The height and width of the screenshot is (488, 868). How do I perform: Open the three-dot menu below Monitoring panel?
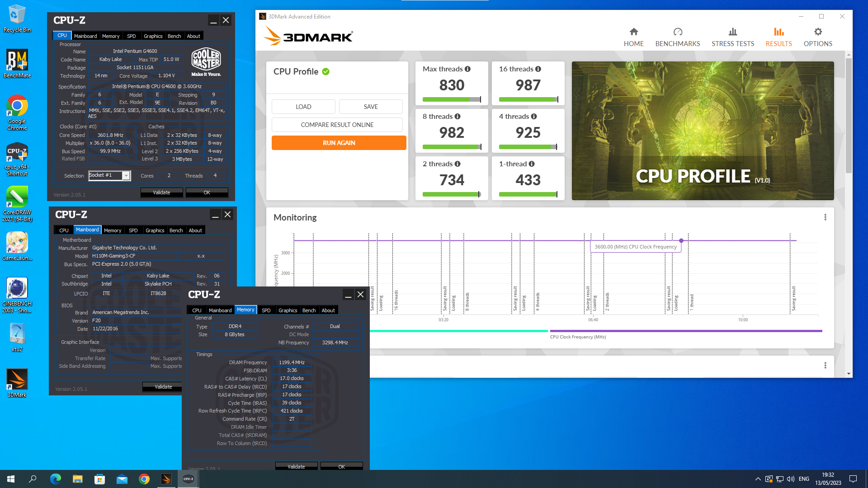click(x=825, y=365)
